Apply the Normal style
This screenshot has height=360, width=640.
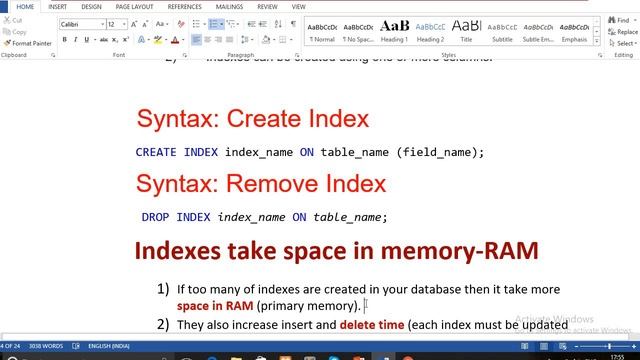click(x=322, y=32)
